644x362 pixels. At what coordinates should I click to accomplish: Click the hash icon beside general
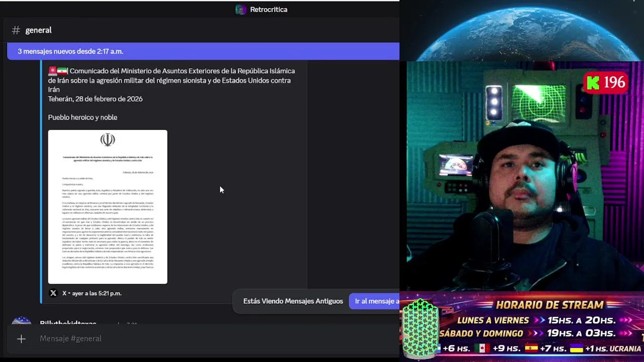point(16,30)
